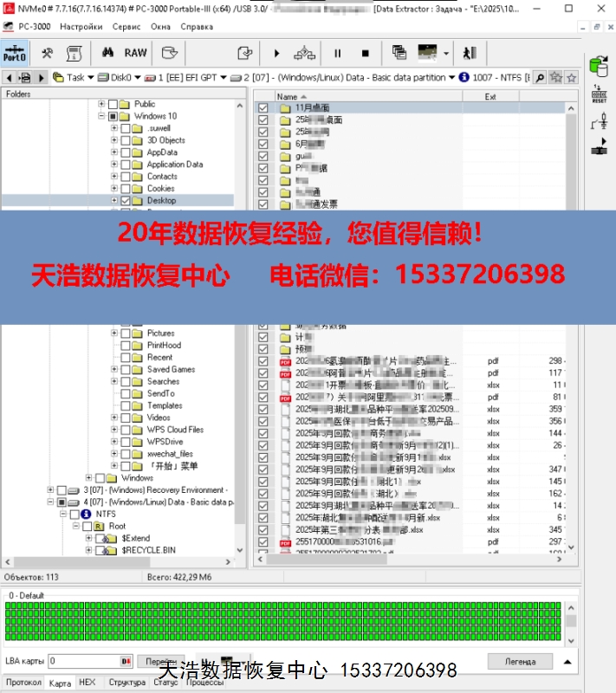
Task: Click the Play start arrow icon
Action: pos(276,53)
